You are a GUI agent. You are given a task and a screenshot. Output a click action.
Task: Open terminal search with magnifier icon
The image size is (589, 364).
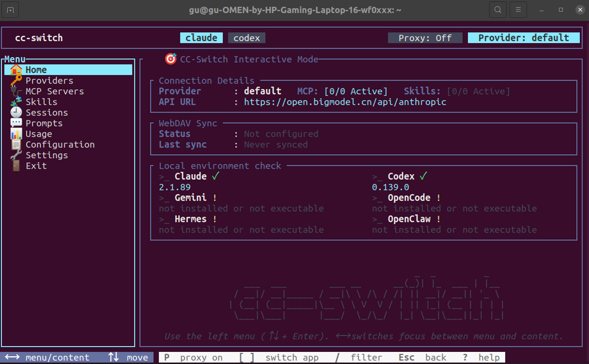click(498, 10)
